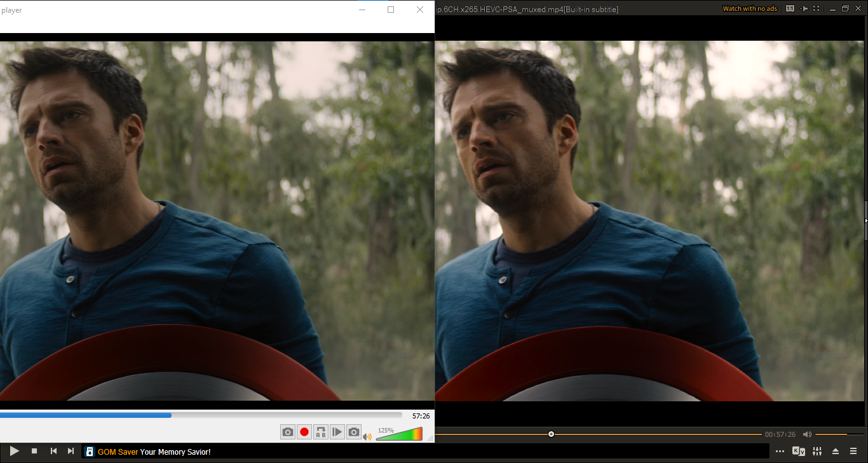Seek on the blue progress bar
The image size is (868, 463).
pos(201,415)
